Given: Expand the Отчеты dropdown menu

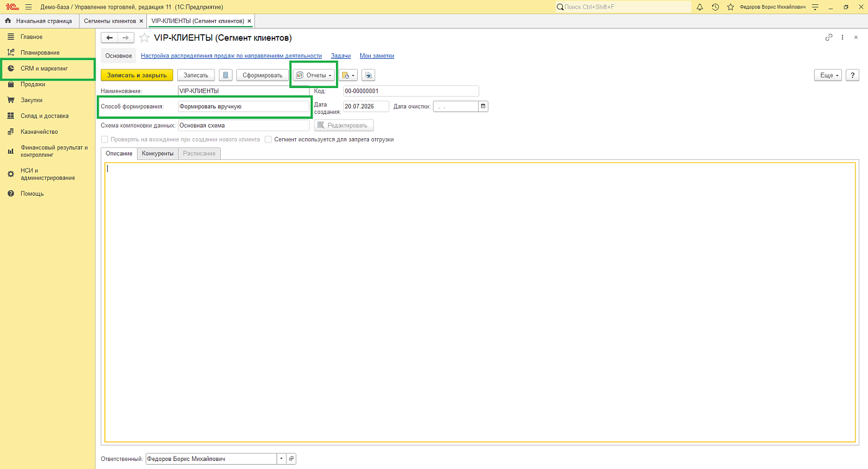Looking at the screenshot, I should coord(314,75).
